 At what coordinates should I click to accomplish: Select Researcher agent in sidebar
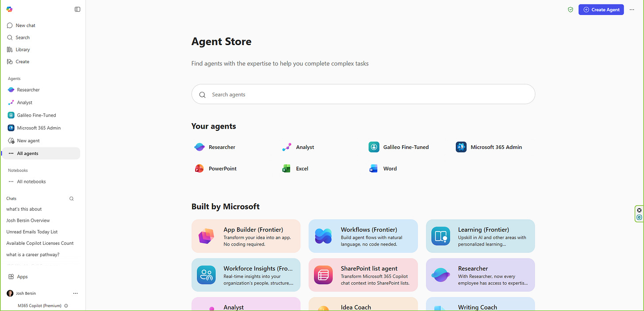[24, 90]
